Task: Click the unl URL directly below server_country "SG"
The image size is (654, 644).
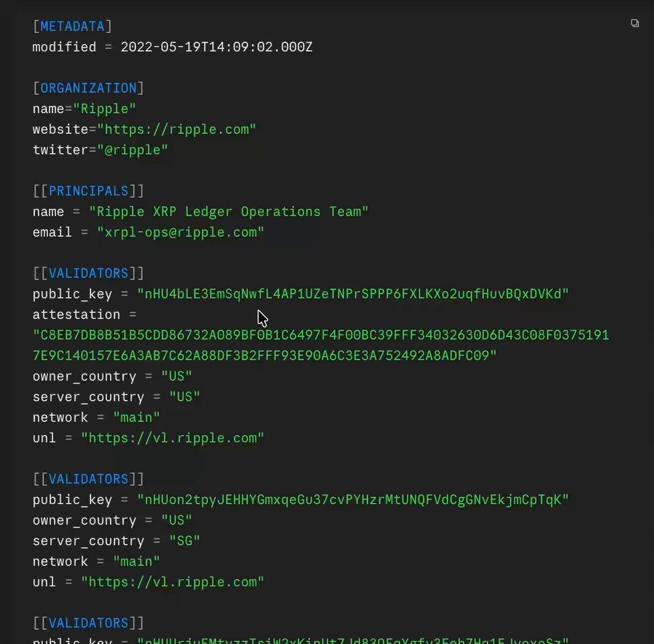Action: point(172,582)
